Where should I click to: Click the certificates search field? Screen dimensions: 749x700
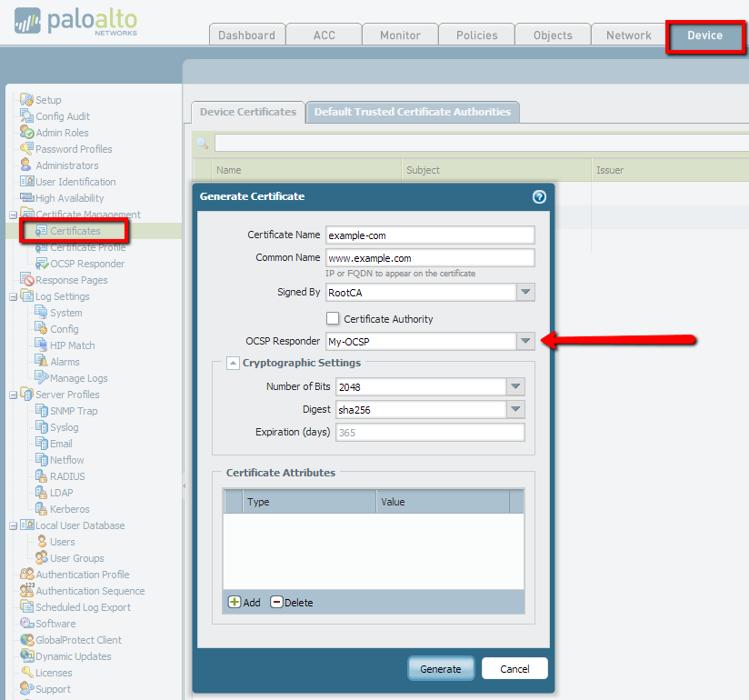tap(482, 143)
